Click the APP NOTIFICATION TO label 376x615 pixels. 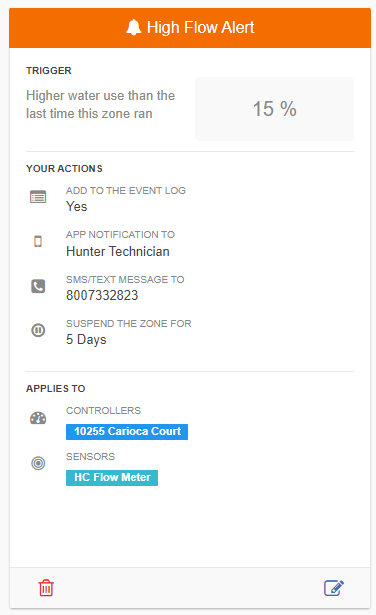tap(120, 235)
